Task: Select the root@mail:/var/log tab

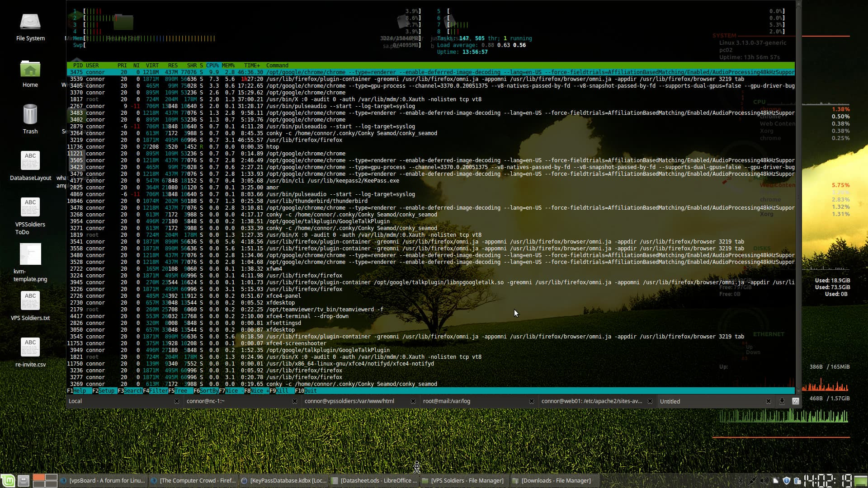Action: coord(478,401)
